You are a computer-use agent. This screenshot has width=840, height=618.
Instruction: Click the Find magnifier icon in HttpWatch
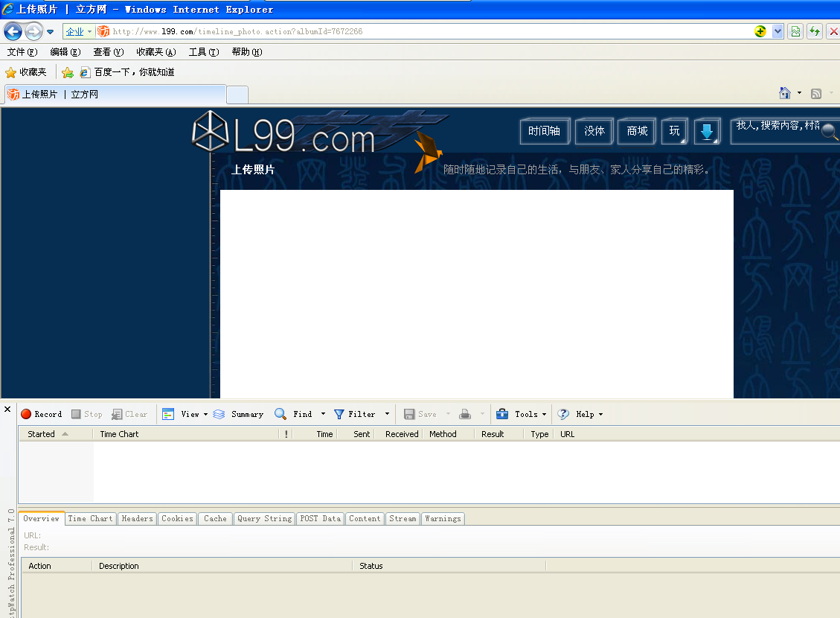pos(280,414)
